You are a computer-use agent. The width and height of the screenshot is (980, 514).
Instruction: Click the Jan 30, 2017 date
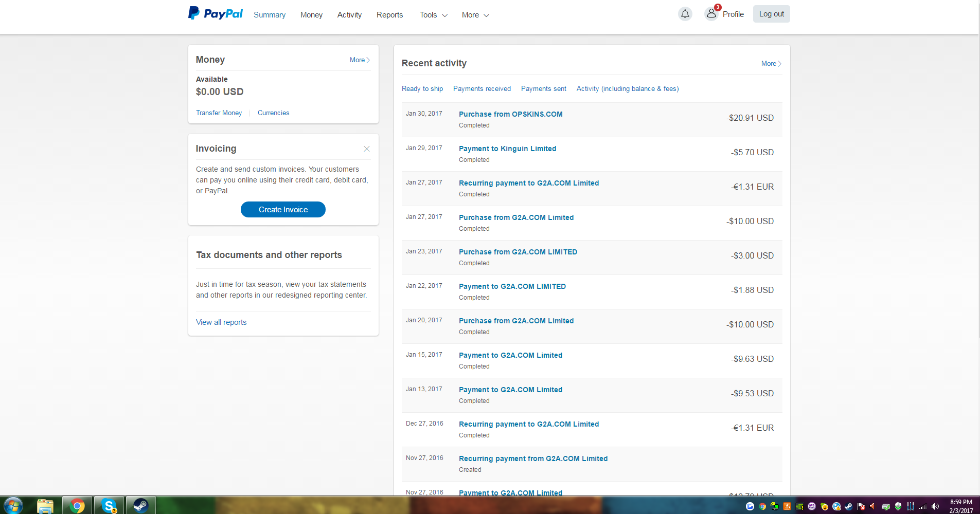(x=424, y=114)
